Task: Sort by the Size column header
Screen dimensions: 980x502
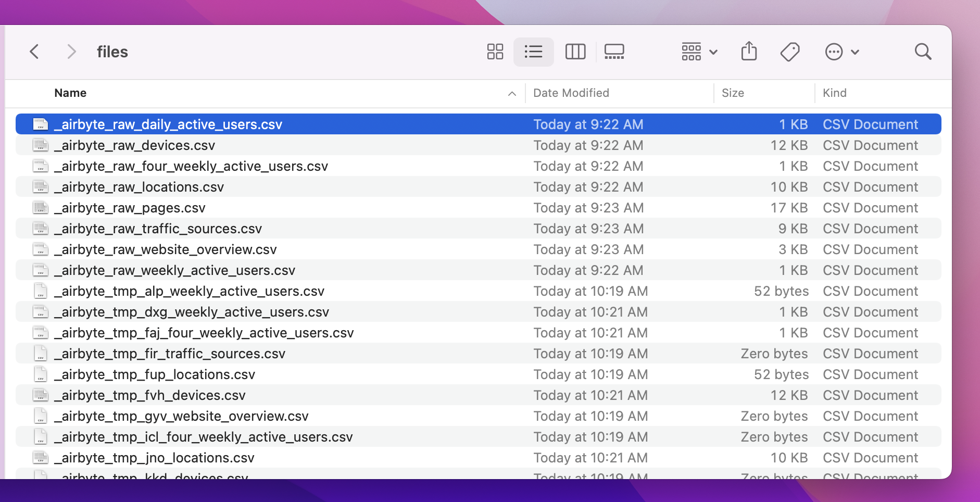Action: 733,93
